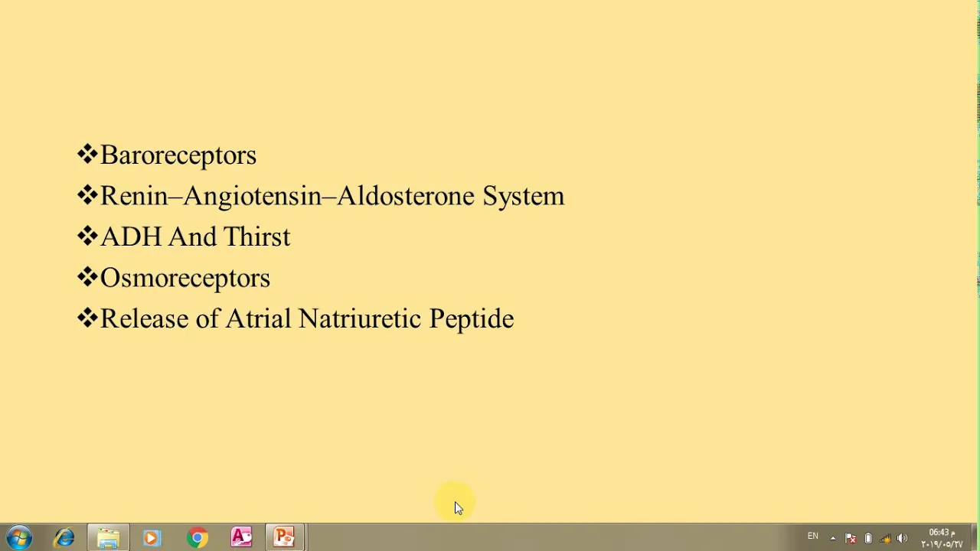Viewport: 980px width, 551px height.
Task: Click the Osmoreceptors bullet text
Action: tap(185, 278)
